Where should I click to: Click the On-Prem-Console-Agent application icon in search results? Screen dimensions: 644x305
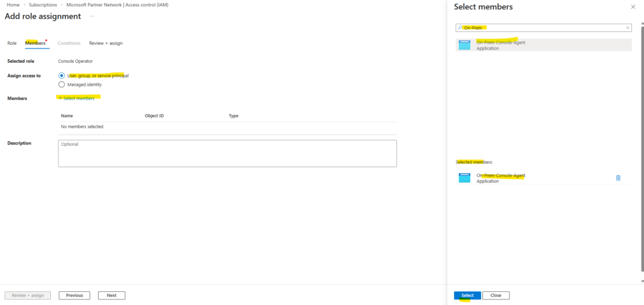pyautogui.click(x=465, y=45)
